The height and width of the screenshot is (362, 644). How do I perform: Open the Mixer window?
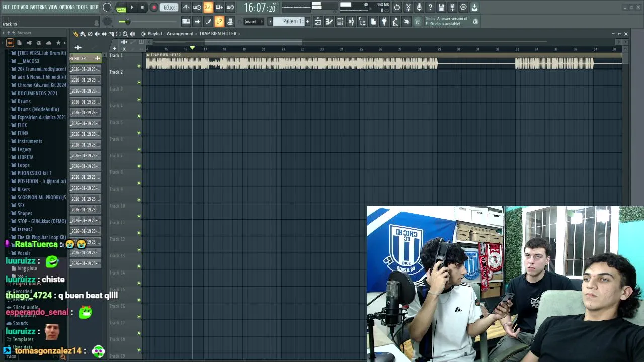(x=351, y=21)
